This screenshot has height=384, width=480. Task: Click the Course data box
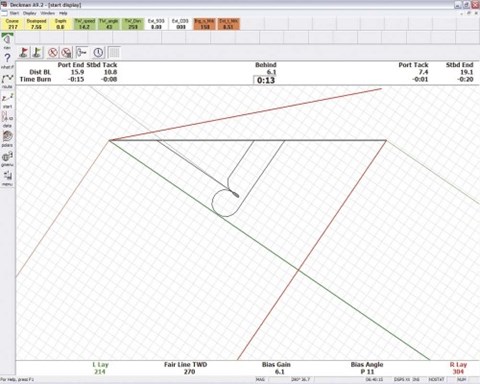(x=12, y=24)
